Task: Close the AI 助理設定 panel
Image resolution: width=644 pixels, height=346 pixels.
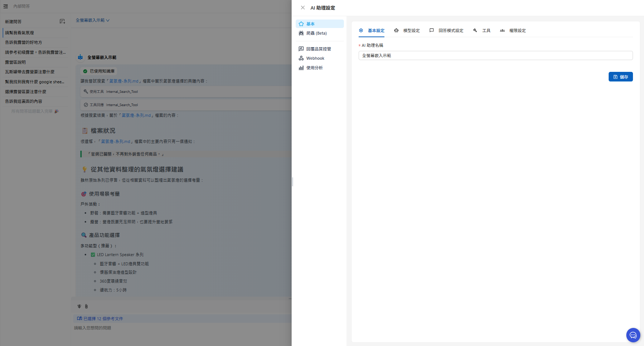Action: click(303, 8)
